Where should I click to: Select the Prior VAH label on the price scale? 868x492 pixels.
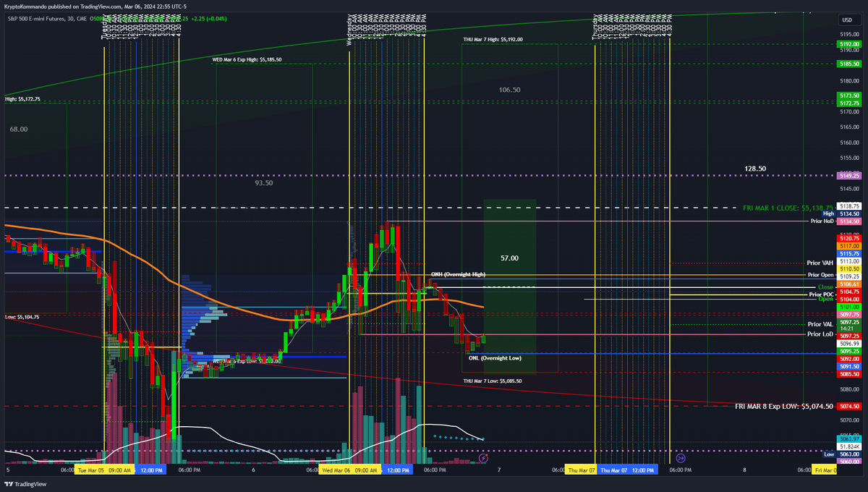click(820, 263)
